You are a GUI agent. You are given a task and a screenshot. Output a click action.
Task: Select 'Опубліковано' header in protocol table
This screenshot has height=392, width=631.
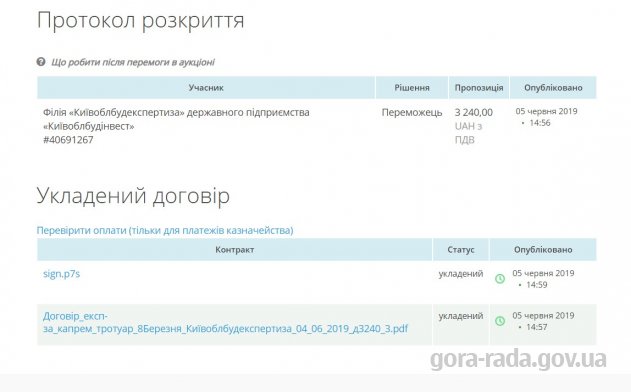coord(553,88)
